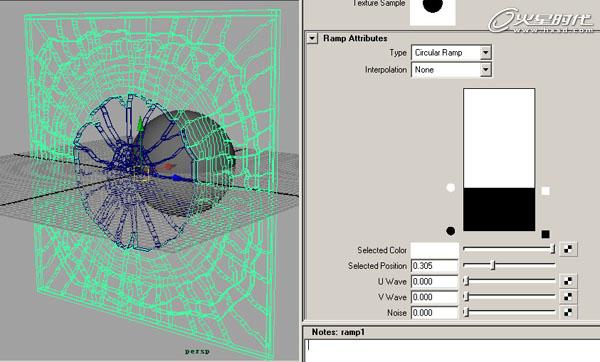Screen dimensions: 600x362
Task: Collapse the Ramp Attributes section
Action: [x=312, y=38]
